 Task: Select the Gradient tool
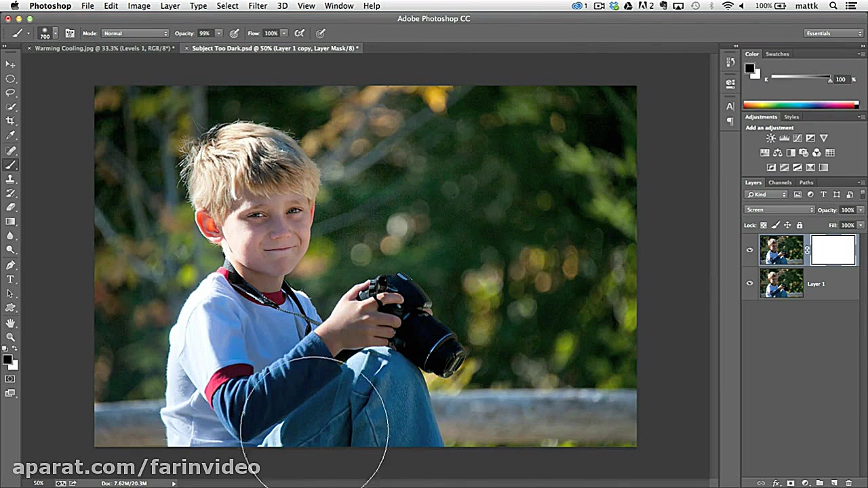click(10, 222)
